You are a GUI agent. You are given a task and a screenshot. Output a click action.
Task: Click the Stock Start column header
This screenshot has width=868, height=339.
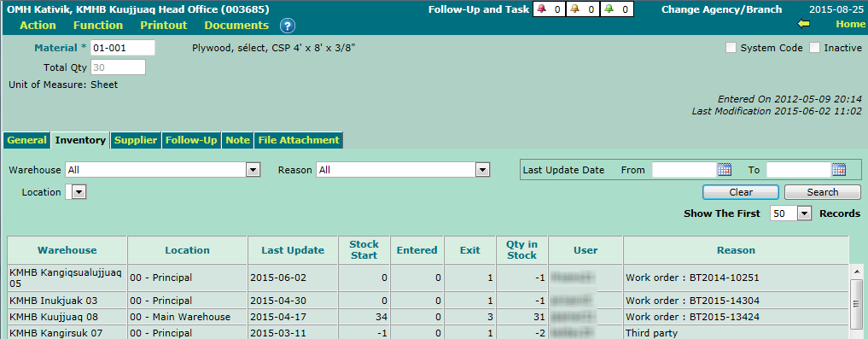[364, 250]
